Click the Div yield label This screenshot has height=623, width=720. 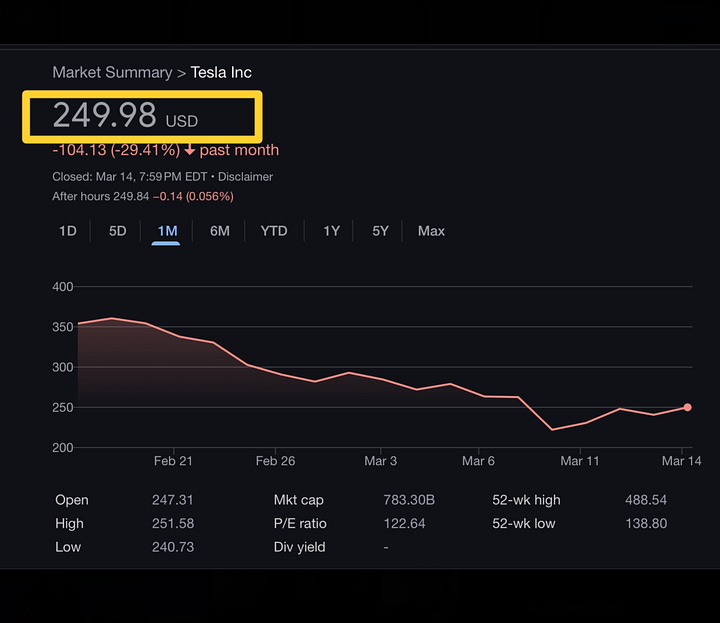click(299, 547)
